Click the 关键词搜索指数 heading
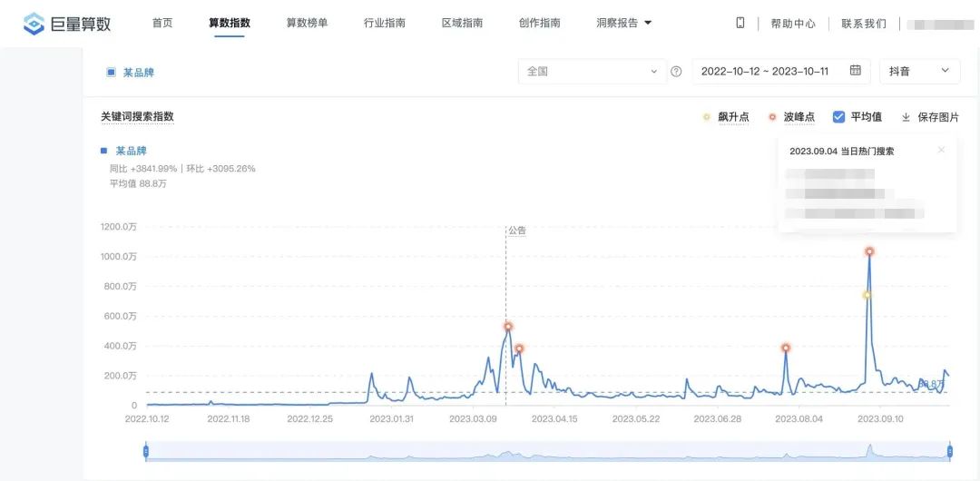Image resolution: width=980 pixels, height=481 pixels. pyautogui.click(x=138, y=116)
